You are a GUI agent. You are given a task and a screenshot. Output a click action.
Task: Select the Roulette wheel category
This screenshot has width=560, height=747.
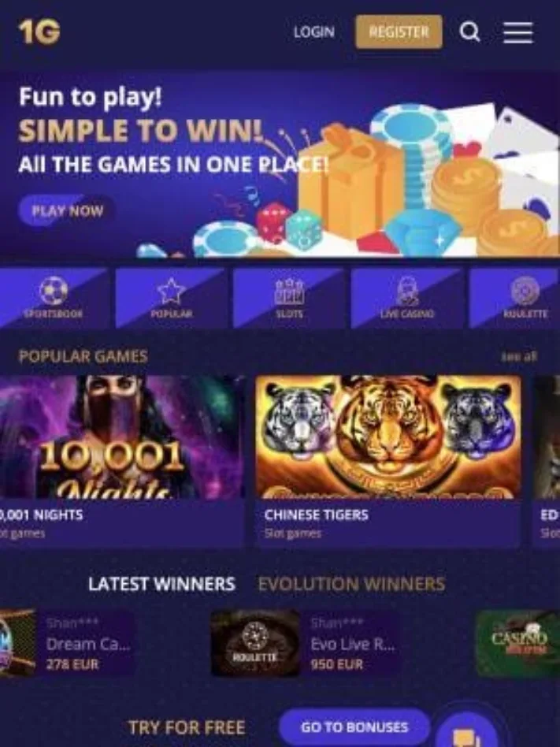525,290
